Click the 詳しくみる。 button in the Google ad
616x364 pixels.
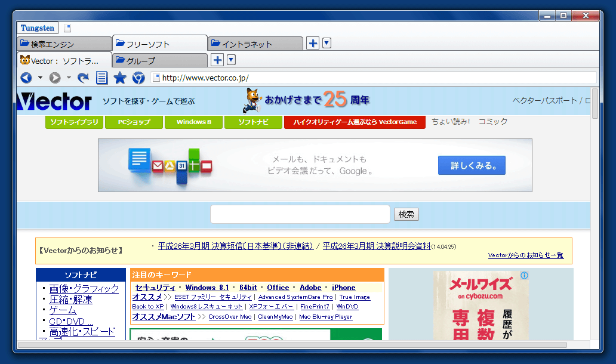pos(472,165)
